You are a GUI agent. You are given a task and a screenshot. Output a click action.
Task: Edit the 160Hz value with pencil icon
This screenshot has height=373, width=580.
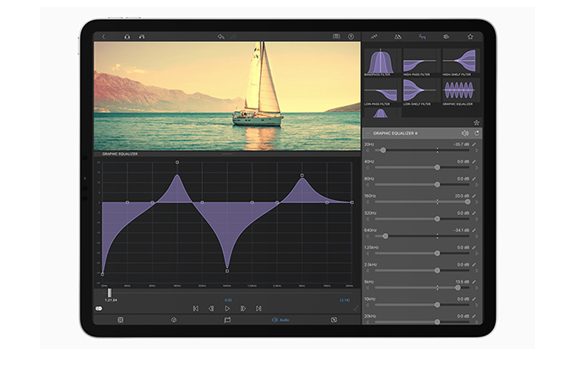[474, 196]
